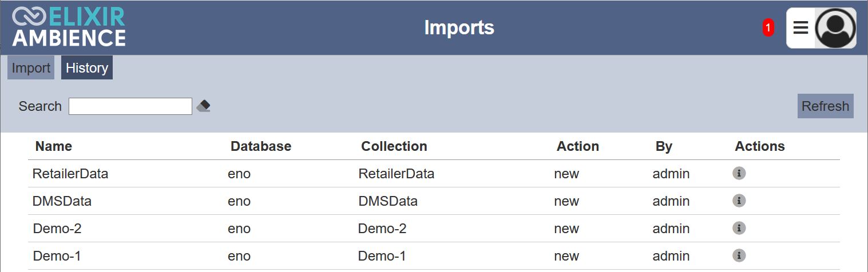Sort by the Action column header
This screenshot has width=868, height=272.
click(578, 146)
